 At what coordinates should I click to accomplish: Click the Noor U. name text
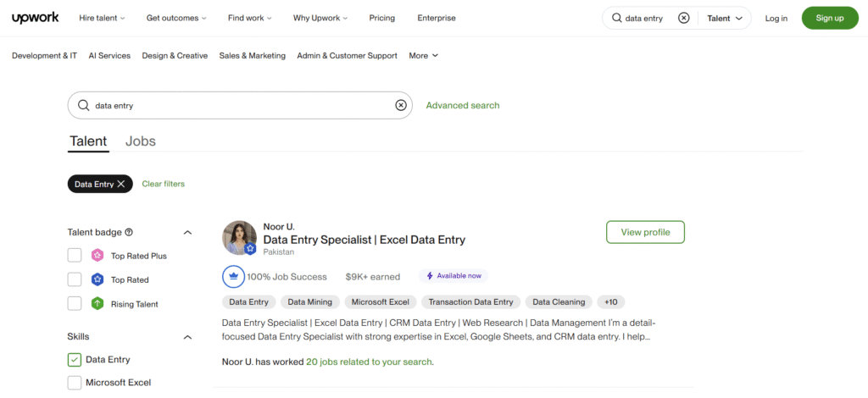click(279, 227)
